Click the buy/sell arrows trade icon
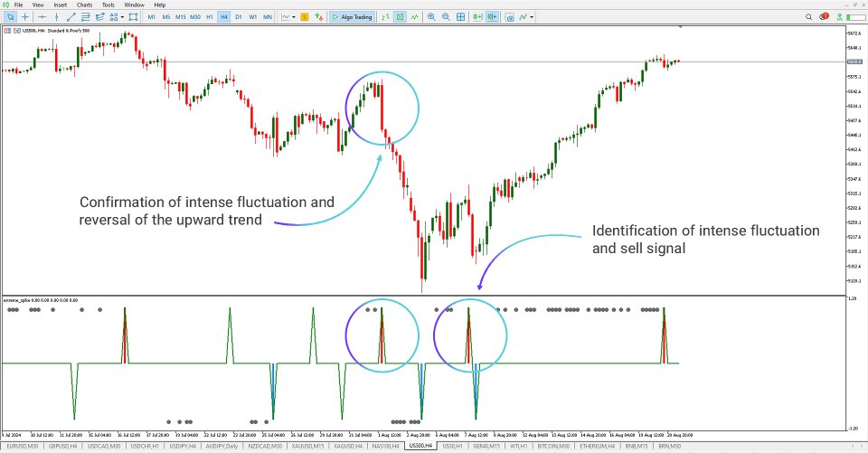 point(319,17)
